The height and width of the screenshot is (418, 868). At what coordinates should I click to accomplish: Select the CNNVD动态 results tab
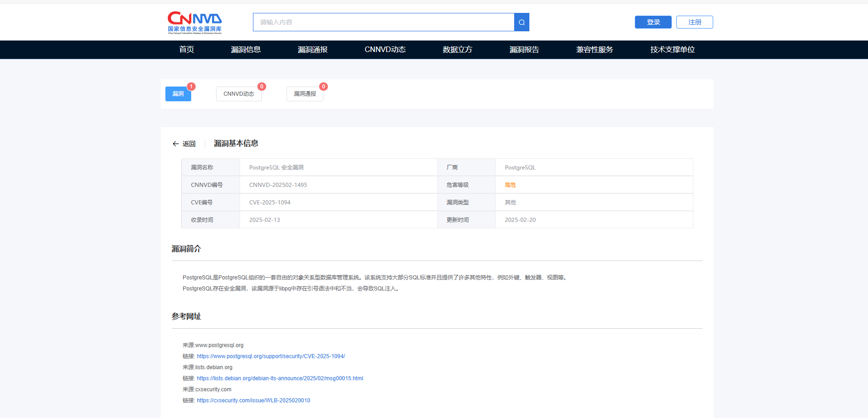pyautogui.click(x=239, y=94)
